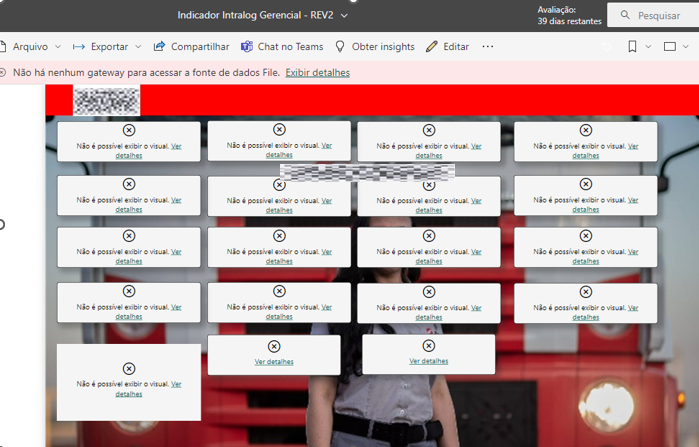
Task: Click the Compartilhar share icon
Action: pyautogui.click(x=159, y=46)
